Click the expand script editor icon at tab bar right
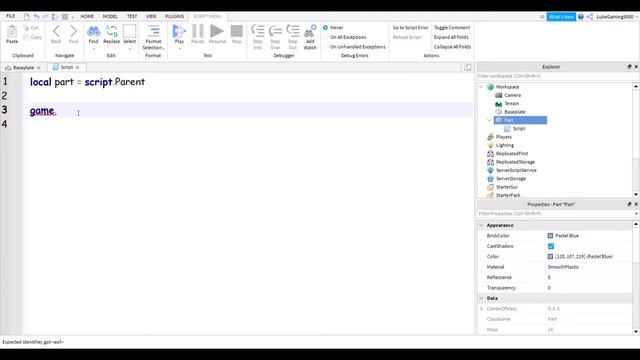The image size is (640, 360). click(468, 67)
